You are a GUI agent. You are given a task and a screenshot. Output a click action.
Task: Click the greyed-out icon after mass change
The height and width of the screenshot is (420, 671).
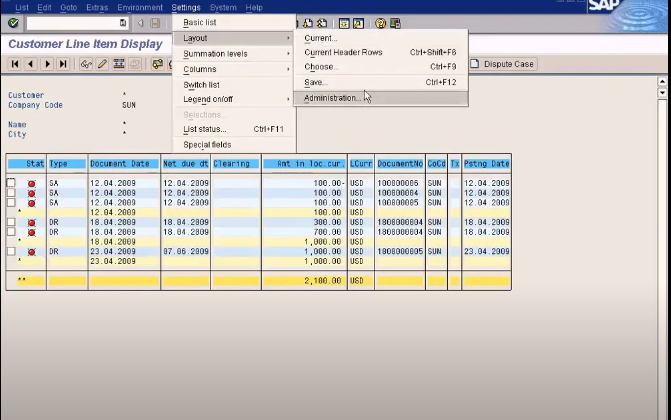point(135,64)
